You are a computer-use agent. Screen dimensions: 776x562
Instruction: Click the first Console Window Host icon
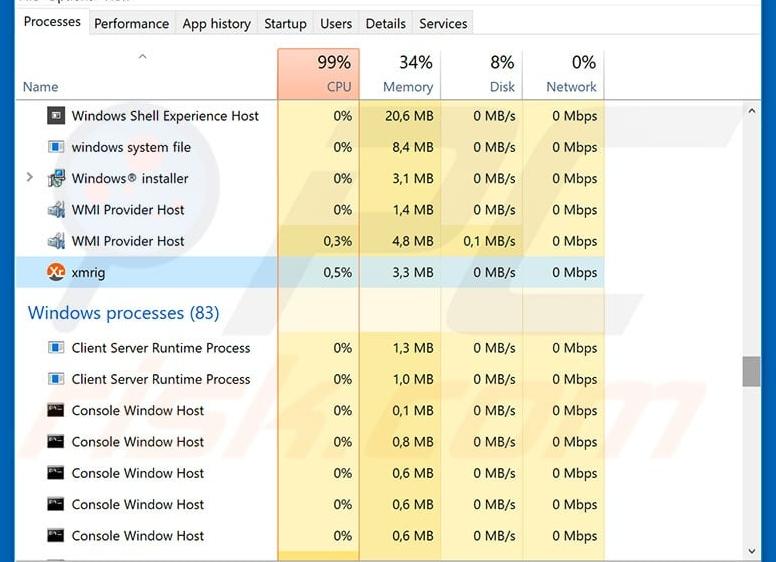point(55,410)
